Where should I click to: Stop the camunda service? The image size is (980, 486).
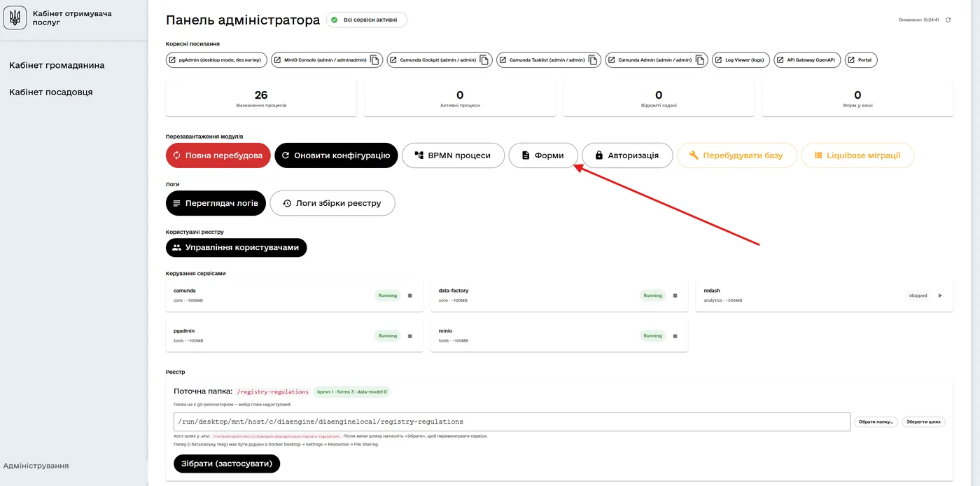(x=410, y=296)
